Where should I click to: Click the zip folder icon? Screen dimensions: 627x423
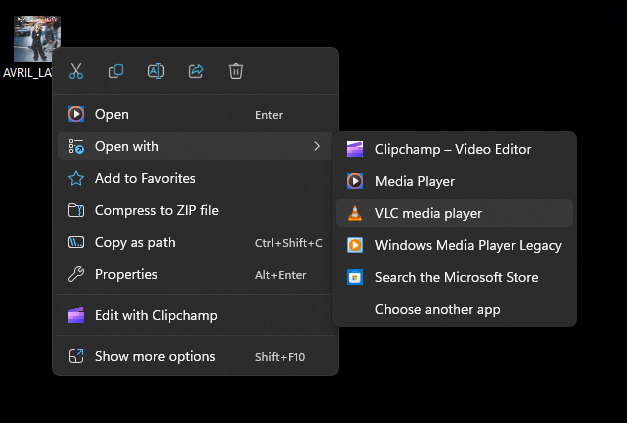tap(76, 210)
